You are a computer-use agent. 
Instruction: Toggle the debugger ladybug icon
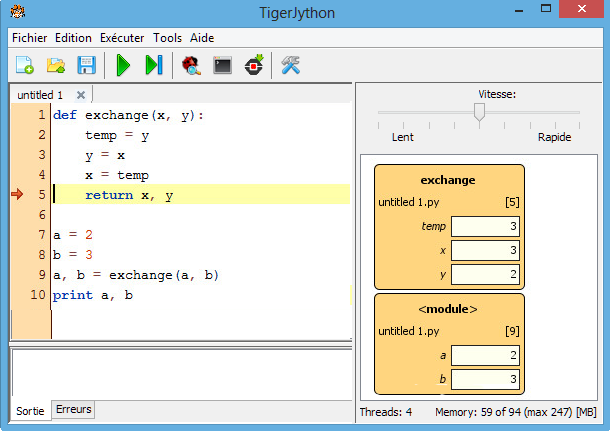(191, 65)
